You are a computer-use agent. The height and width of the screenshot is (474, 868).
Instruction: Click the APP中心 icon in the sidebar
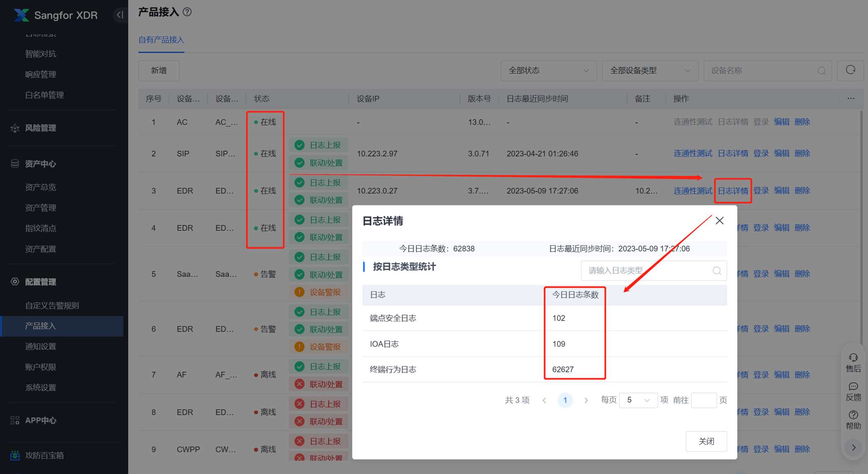[x=15, y=420]
